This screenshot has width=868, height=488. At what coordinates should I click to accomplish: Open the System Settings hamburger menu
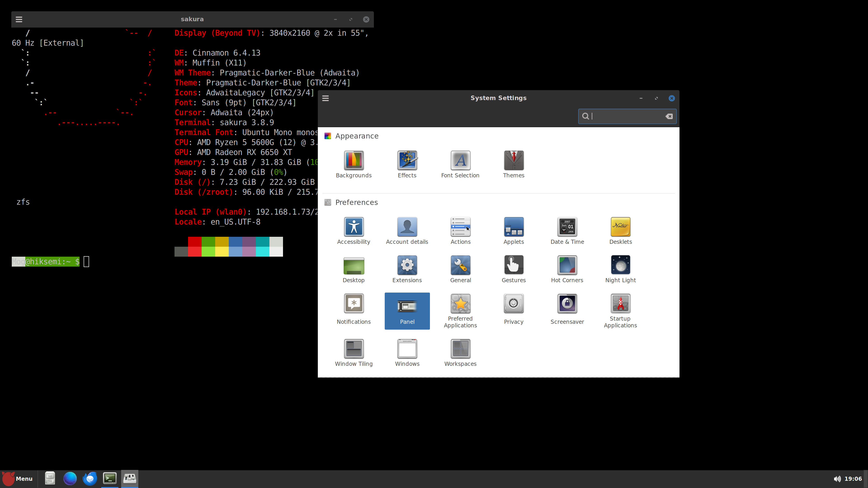click(325, 98)
